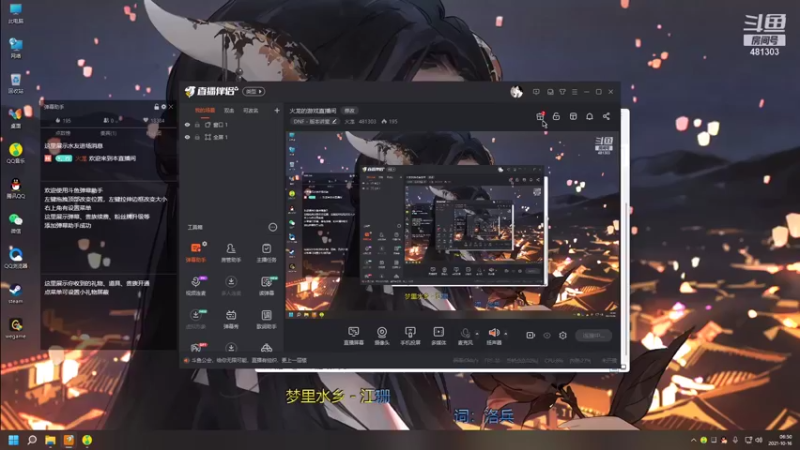
Task: Toggle visibility eye of the 窗口1 source
Action: click(x=187, y=124)
